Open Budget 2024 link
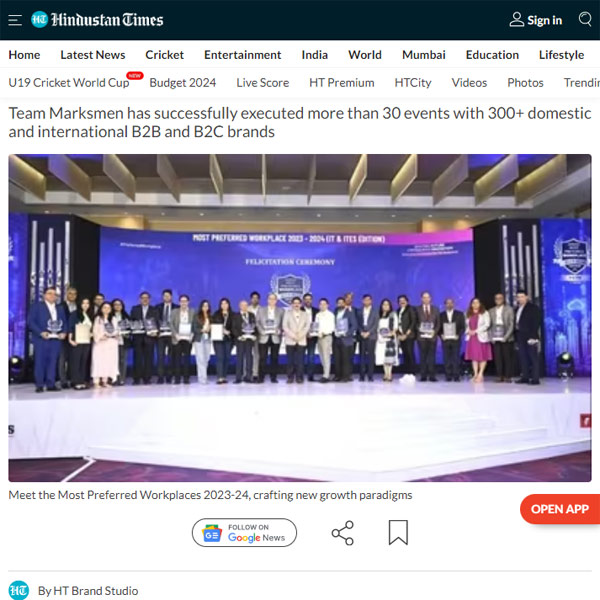 pos(183,83)
